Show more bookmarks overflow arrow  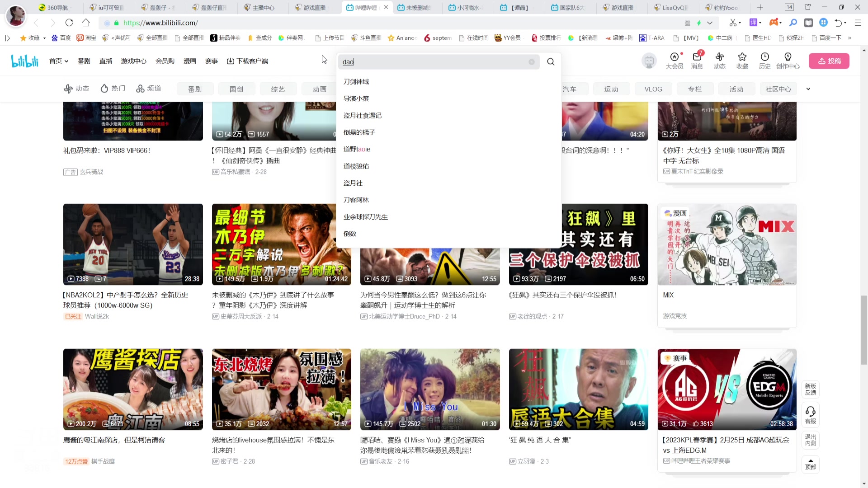tap(849, 38)
